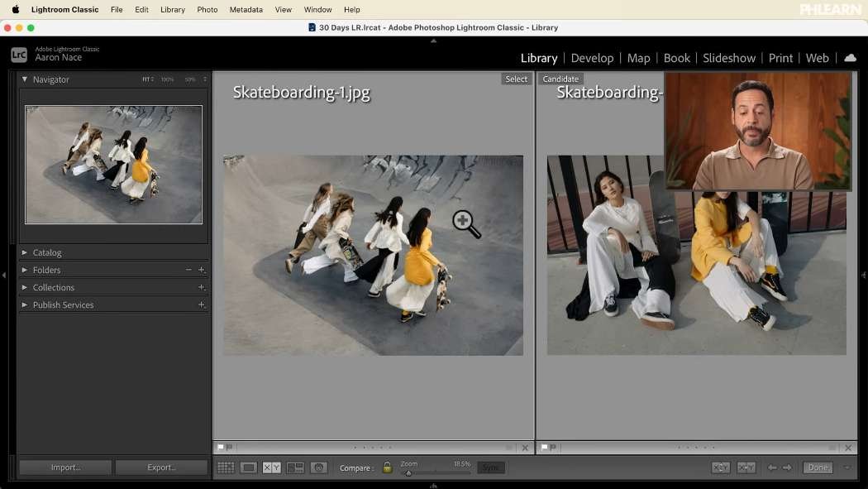Select Navigator FIT zoom level

(x=146, y=79)
